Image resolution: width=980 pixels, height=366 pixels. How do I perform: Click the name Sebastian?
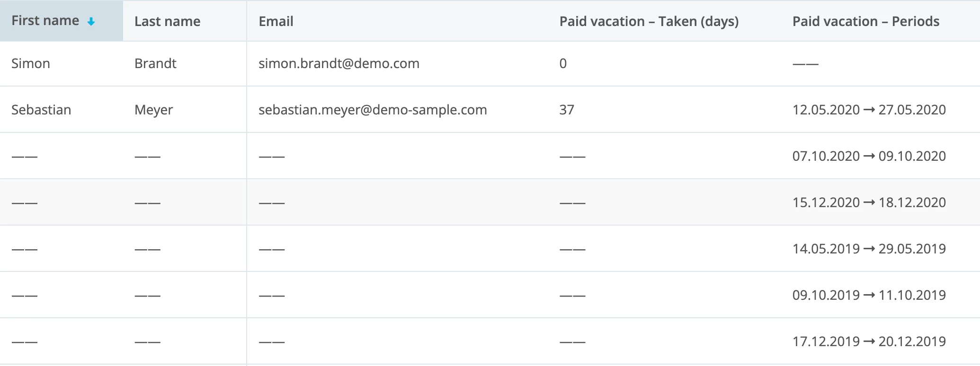pos(41,110)
